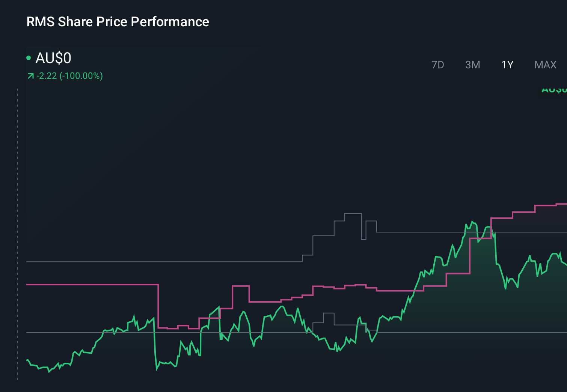Show the MAX price history

tap(545, 65)
